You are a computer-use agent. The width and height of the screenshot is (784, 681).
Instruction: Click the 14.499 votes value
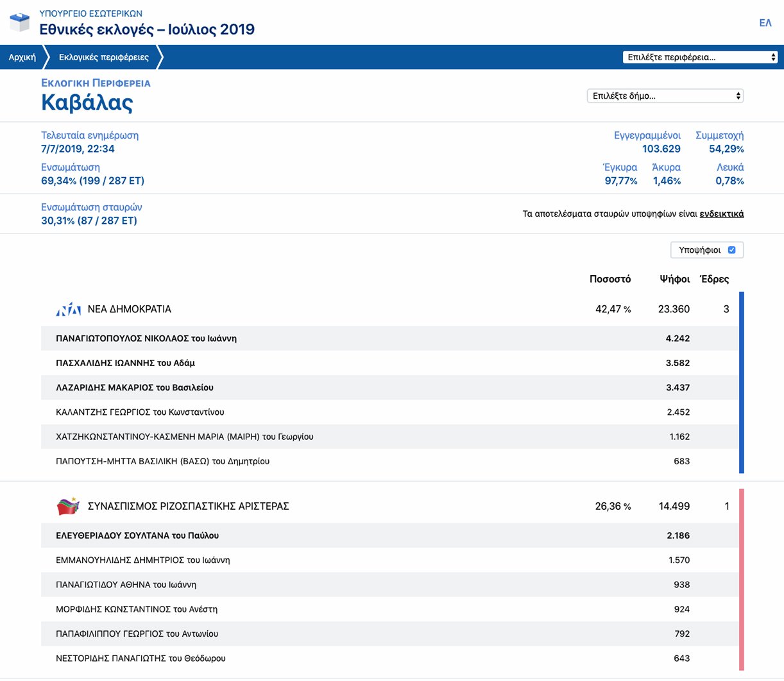coord(674,507)
